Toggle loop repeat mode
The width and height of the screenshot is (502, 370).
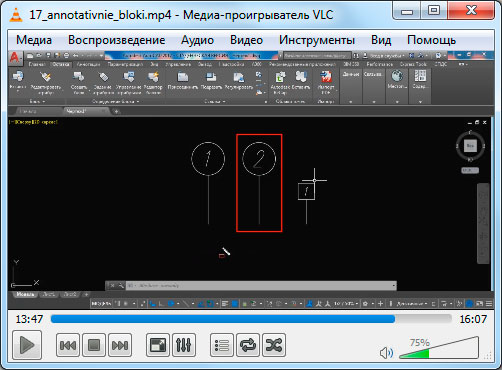point(248,345)
